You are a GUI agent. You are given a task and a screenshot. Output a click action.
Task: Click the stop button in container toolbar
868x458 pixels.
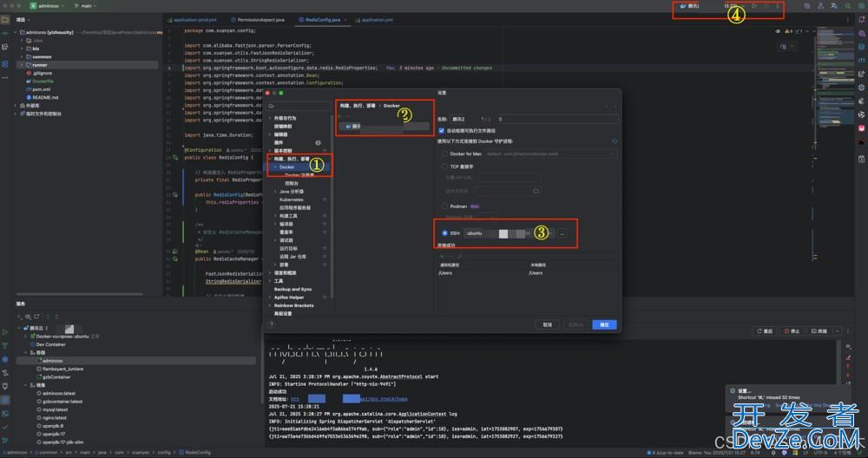792,330
